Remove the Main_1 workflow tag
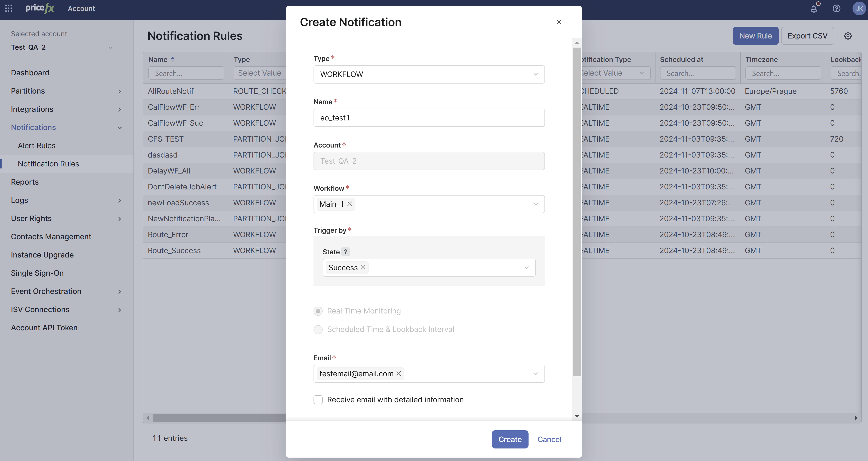This screenshot has width=868, height=461. click(349, 204)
